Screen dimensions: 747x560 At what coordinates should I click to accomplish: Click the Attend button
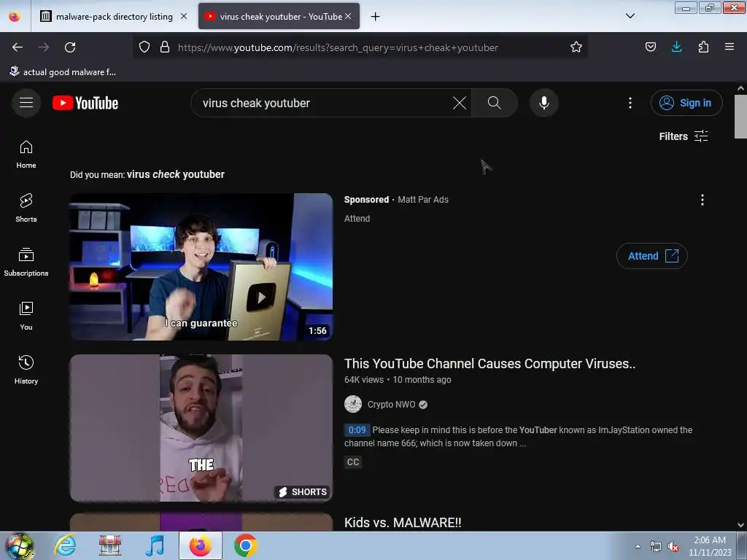point(651,256)
